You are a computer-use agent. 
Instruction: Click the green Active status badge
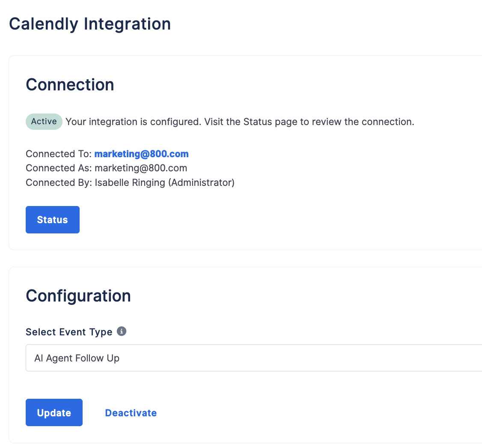(x=44, y=122)
